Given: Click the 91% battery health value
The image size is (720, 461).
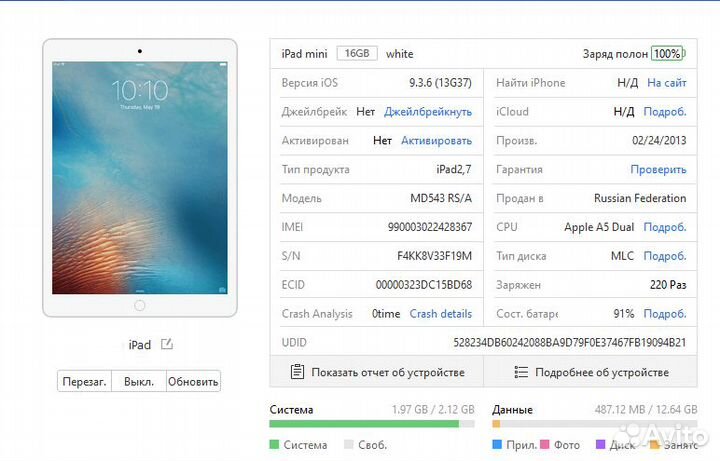Looking at the screenshot, I should pos(624,314).
